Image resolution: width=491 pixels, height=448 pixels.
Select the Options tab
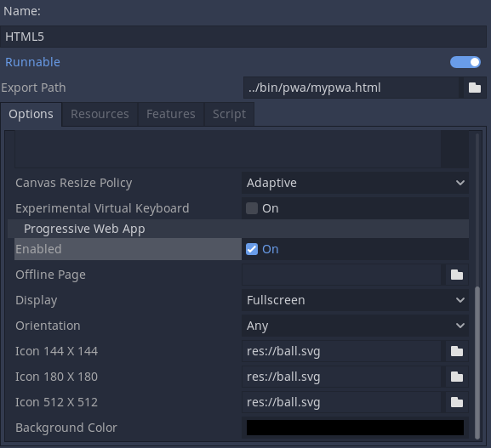(x=31, y=114)
